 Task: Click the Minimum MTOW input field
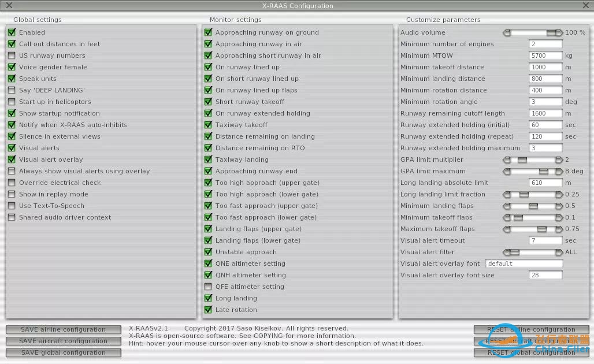(x=545, y=56)
